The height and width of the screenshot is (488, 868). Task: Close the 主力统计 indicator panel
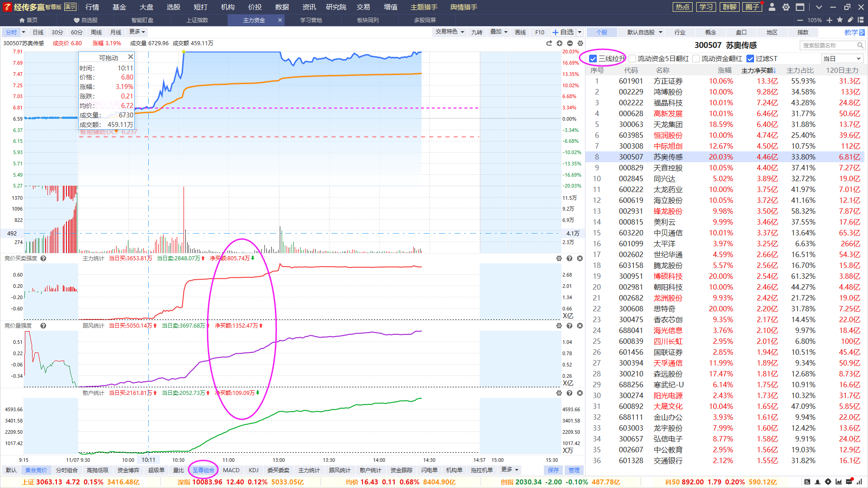pyautogui.click(x=580, y=258)
